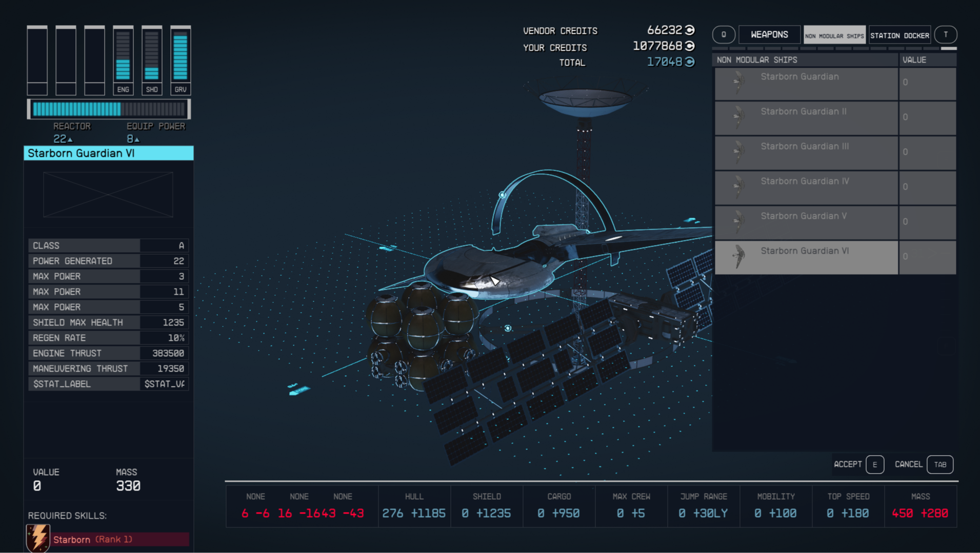
Task: Click the credits icon next to Total
Action: pyautogui.click(x=690, y=62)
